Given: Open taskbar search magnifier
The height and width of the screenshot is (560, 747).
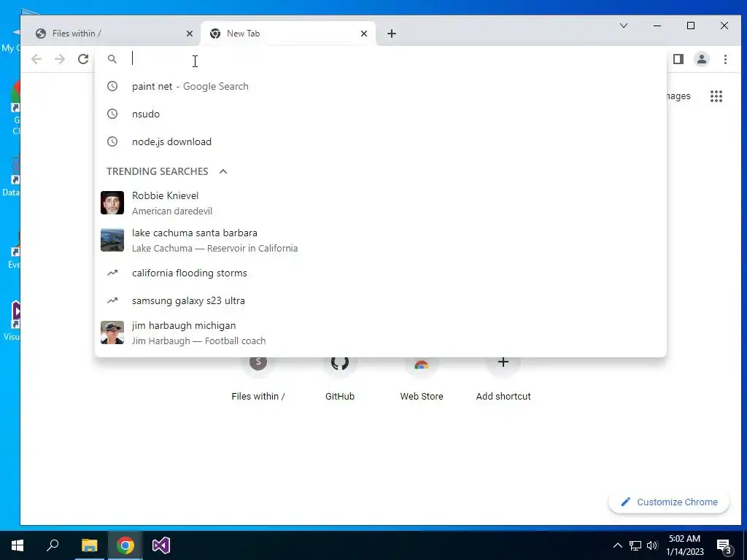Looking at the screenshot, I should (53, 545).
